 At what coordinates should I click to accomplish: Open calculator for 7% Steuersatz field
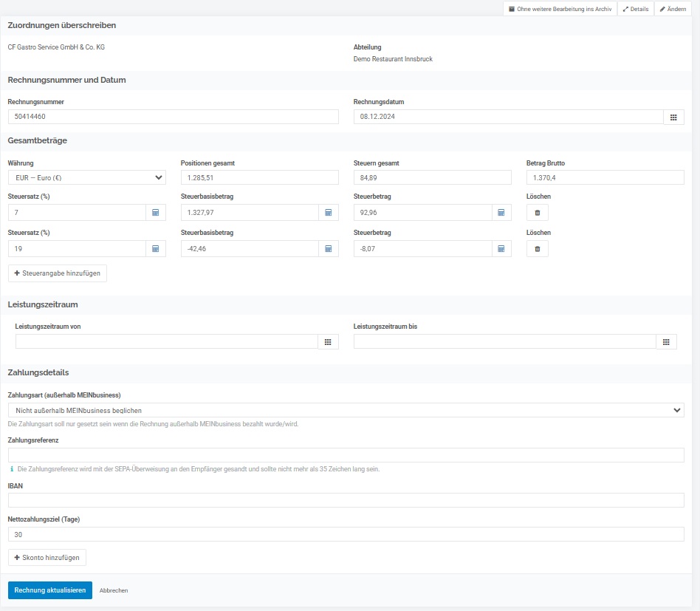pyautogui.click(x=155, y=213)
